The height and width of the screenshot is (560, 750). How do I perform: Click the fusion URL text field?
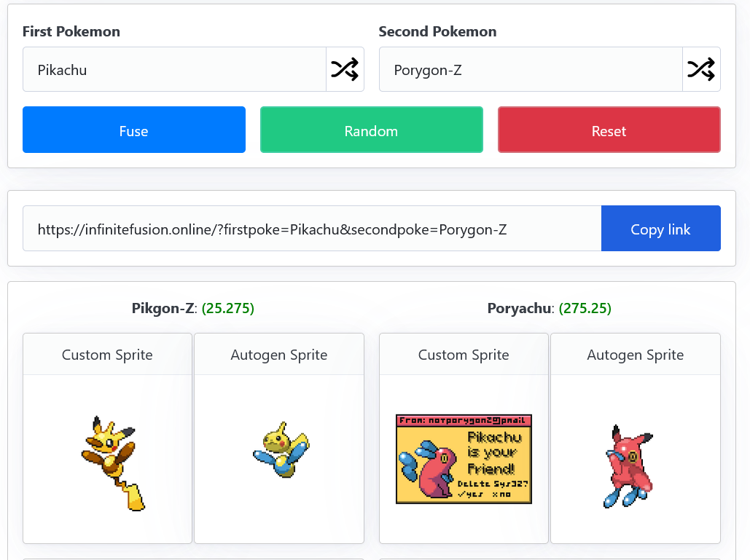pyautogui.click(x=312, y=229)
